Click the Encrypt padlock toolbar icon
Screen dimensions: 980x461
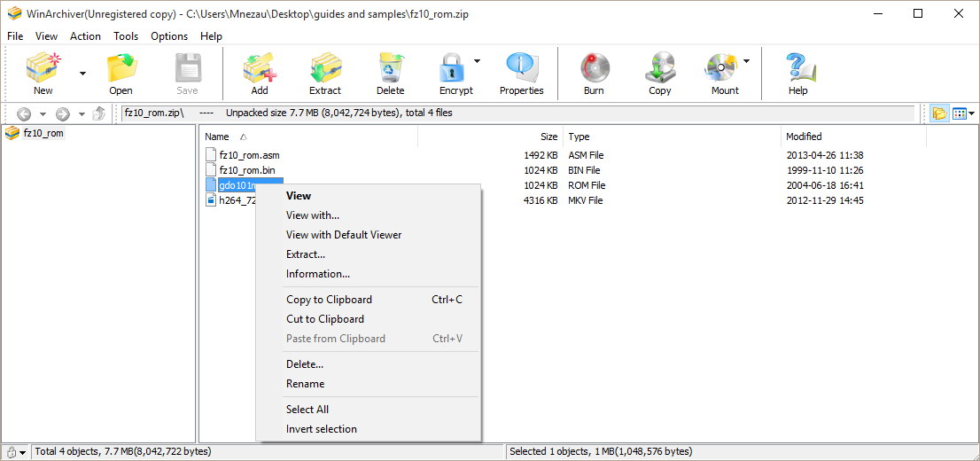point(451,67)
